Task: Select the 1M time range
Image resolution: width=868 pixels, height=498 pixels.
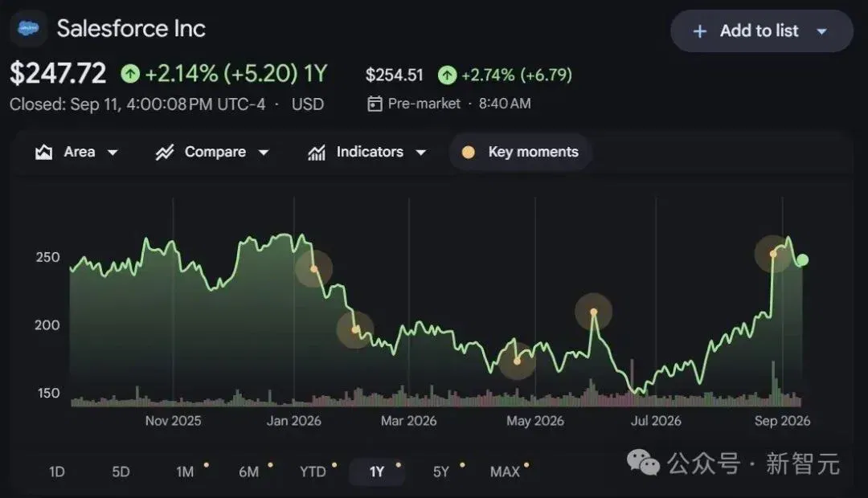Action: [x=185, y=471]
